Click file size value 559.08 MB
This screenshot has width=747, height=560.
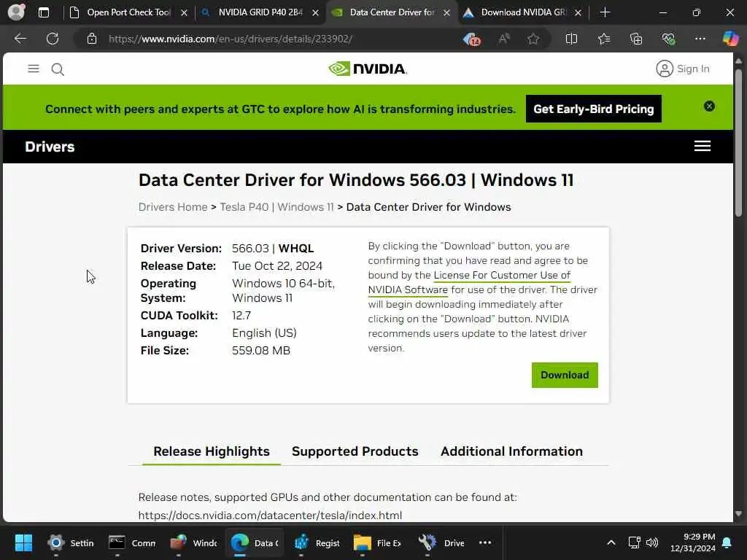260,351
